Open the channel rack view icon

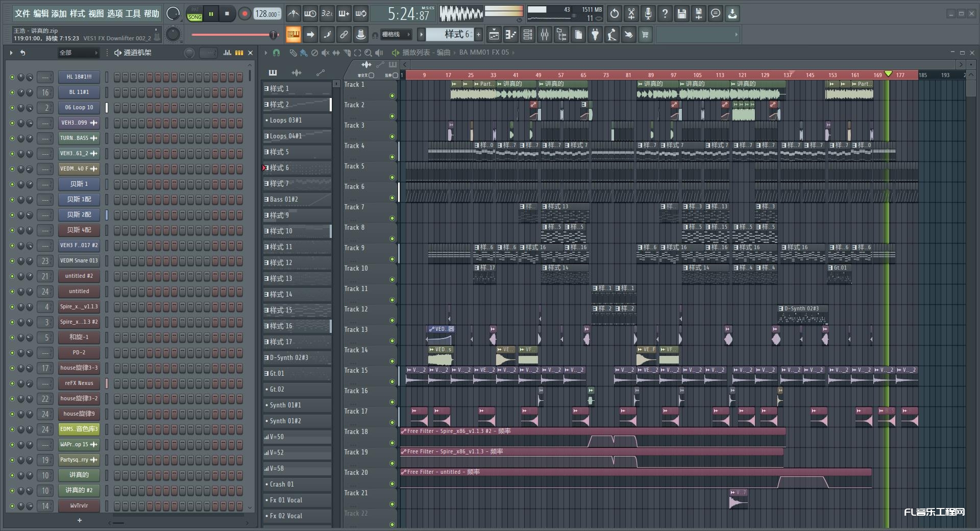528,35
